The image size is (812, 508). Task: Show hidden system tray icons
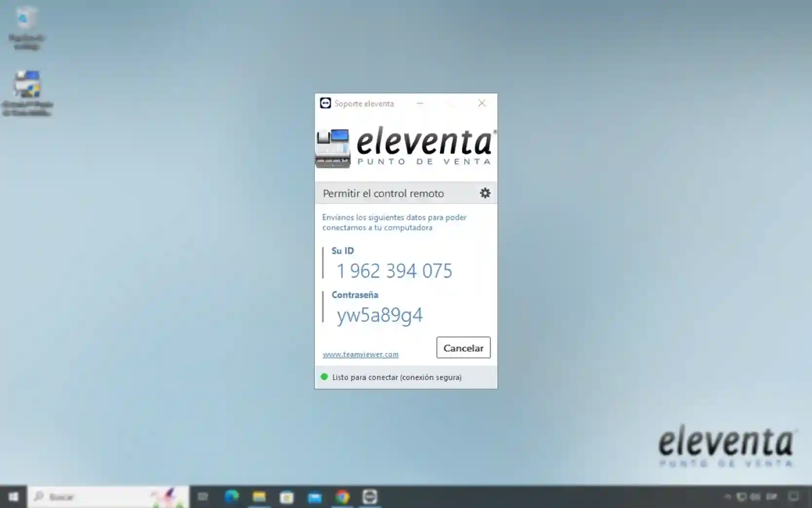click(x=727, y=497)
